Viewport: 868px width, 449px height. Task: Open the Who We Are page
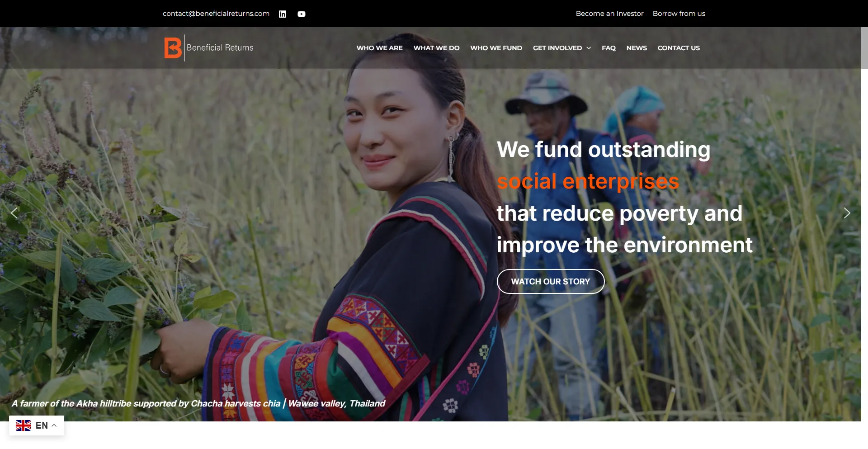379,48
